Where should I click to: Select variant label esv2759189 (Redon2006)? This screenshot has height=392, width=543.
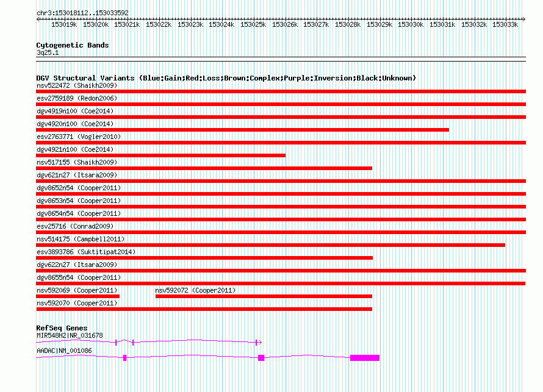(77, 98)
